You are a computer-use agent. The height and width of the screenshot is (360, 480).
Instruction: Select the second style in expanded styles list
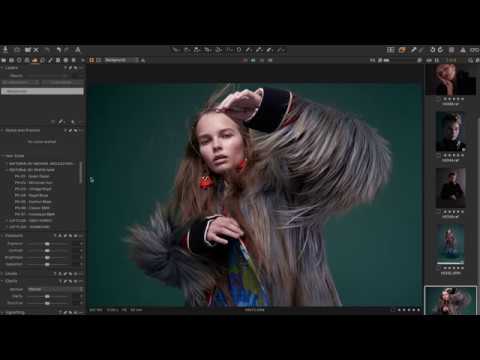pos(33,183)
